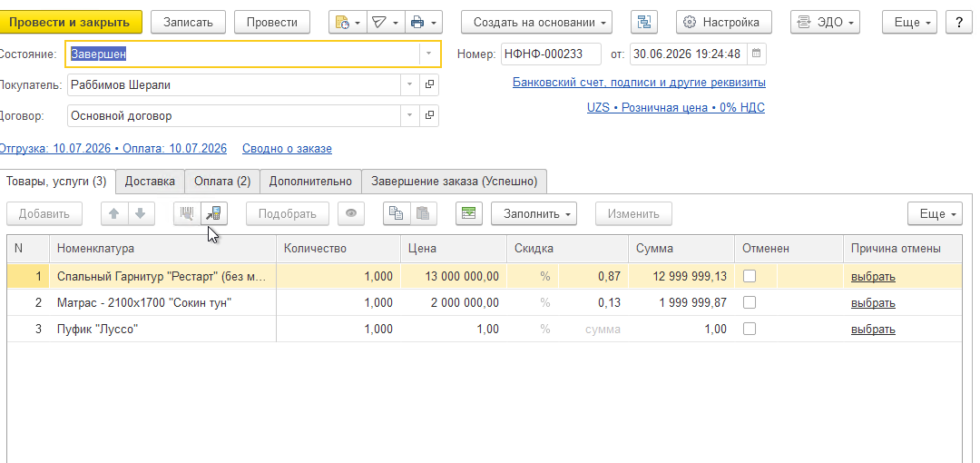
Task: Open the printer icon menu
Action: [424, 23]
